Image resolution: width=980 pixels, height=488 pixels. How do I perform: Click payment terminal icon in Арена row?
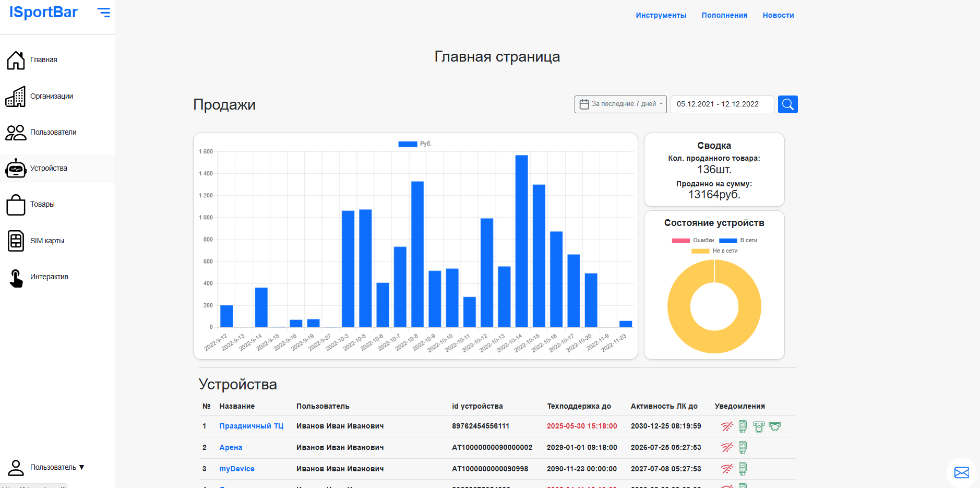(743, 447)
